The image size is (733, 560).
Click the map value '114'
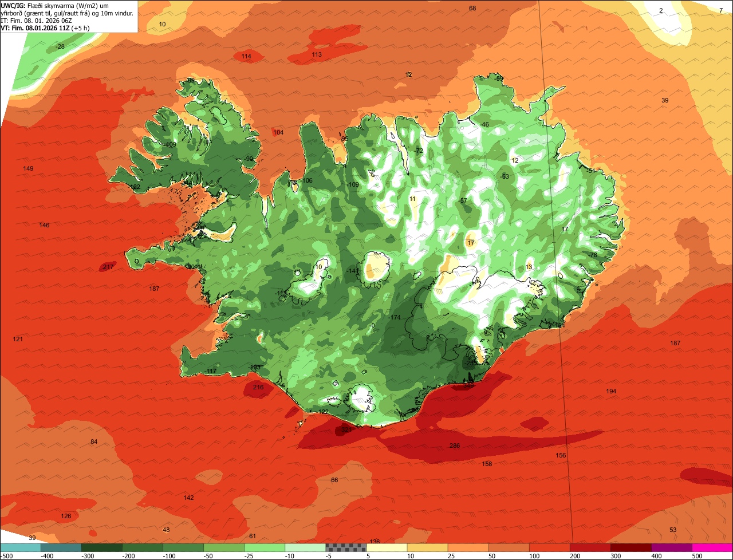click(246, 56)
